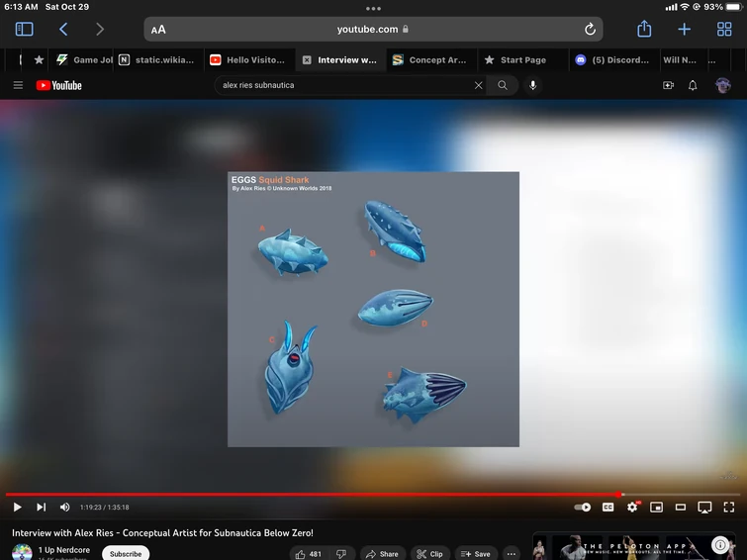Select the youtube.com address bar
The height and width of the screenshot is (560, 747).
point(373,29)
